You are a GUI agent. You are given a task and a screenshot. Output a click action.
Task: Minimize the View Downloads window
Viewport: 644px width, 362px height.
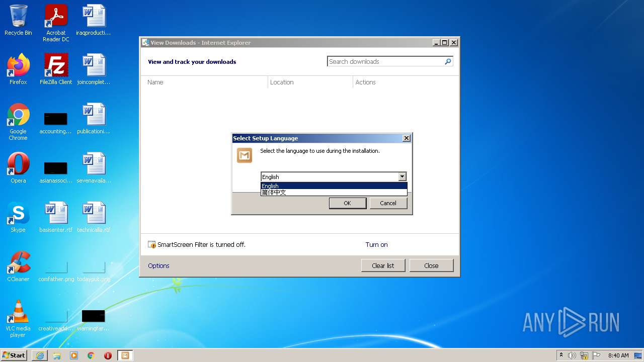436,43
